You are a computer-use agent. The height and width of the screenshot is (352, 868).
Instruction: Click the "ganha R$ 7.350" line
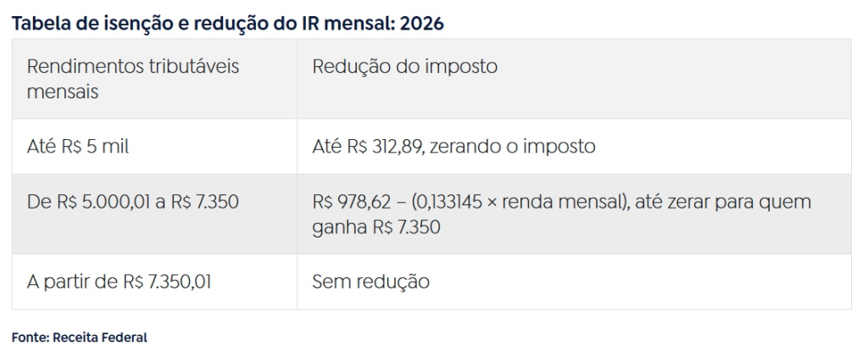point(376,227)
